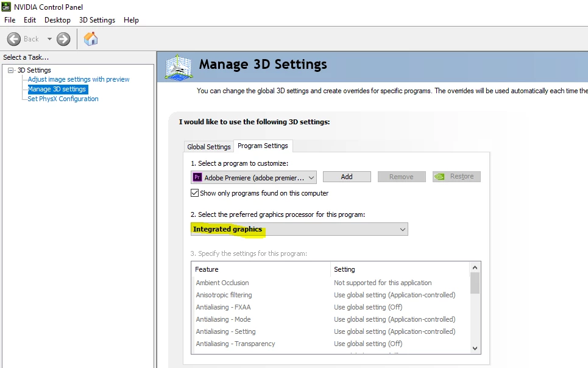The height and width of the screenshot is (368, 588).
Task: Select the Anisotropic filtering row
Action: click(330, 295)
